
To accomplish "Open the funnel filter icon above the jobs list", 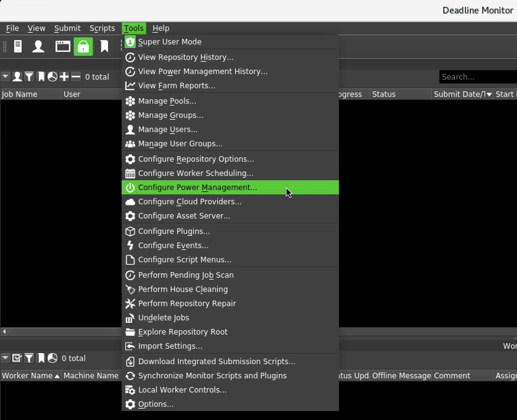I will click(x=29, y=77).
